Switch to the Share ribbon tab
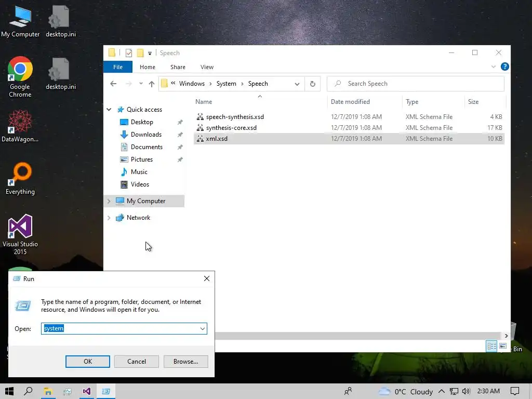Image resolution: width=532 pixels, height=399 pixels. tap(178, 67)
